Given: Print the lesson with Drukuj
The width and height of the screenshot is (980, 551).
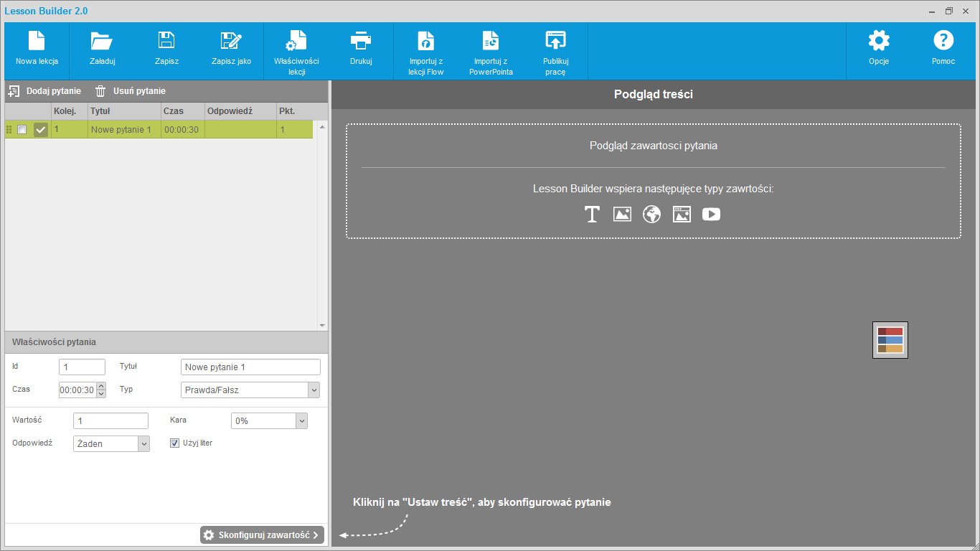Looking at the screenshot, I should click(x=361, y=50).
